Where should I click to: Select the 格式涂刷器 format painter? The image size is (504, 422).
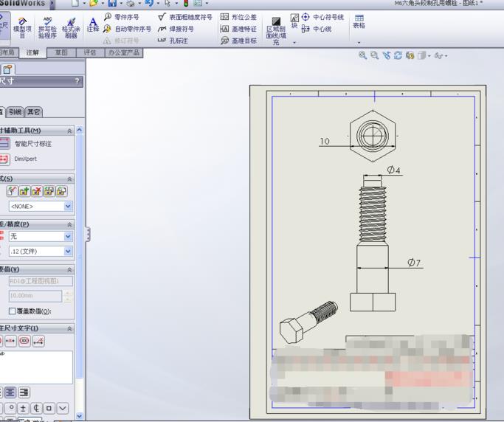(x=71, y=27)
